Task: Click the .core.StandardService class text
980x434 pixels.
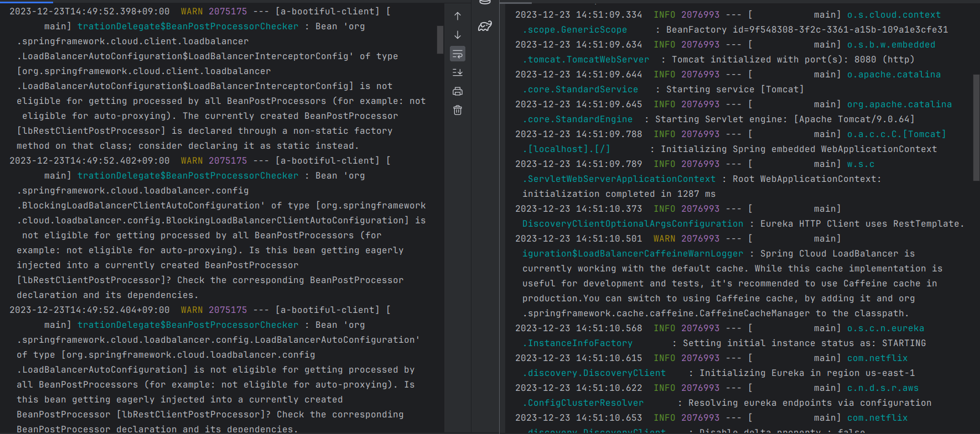Action: (580, 89)
